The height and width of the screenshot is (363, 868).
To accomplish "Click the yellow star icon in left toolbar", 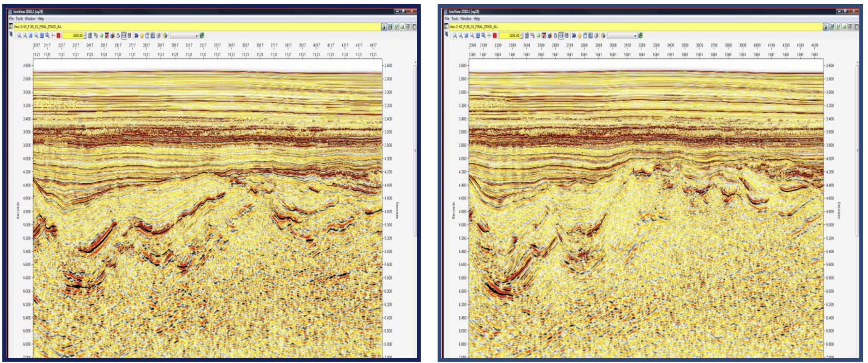I will pos(142,36).
